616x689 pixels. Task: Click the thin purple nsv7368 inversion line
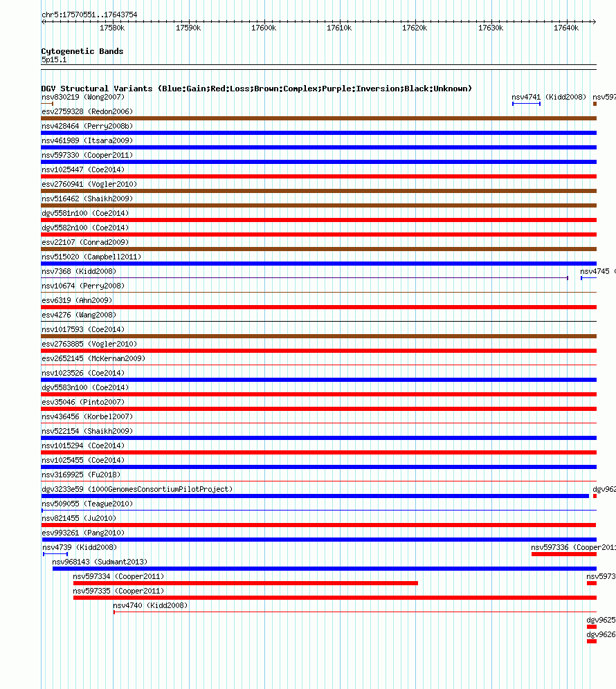[305, 277]
